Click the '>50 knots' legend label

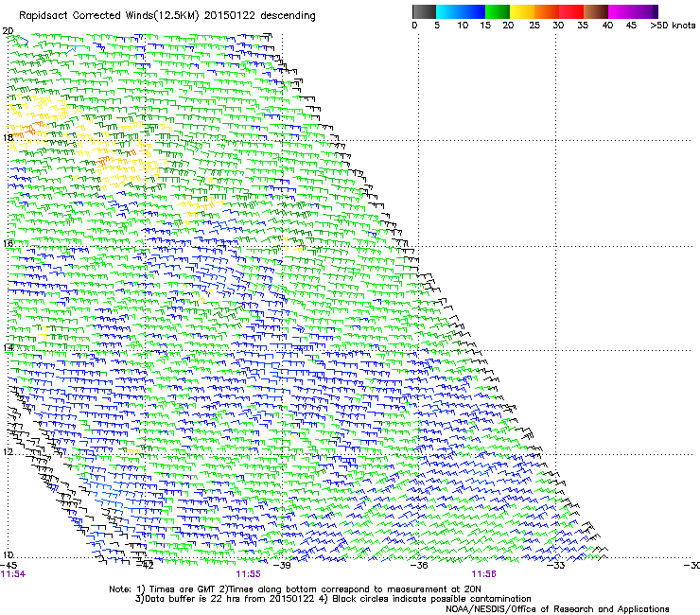(673, 26)
